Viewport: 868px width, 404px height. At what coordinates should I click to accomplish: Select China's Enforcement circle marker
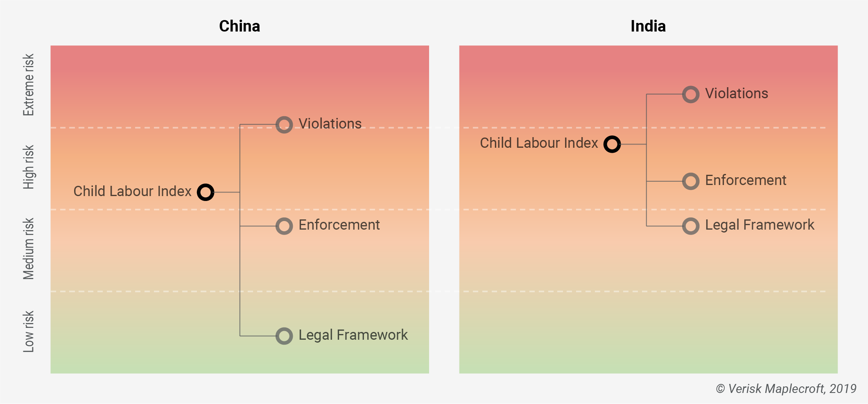point(284,226)
